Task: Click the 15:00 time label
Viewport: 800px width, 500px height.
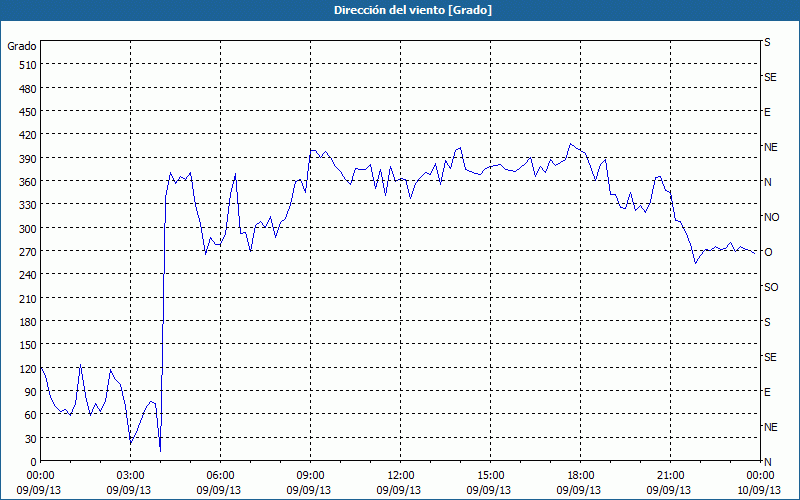Action: 490,476
